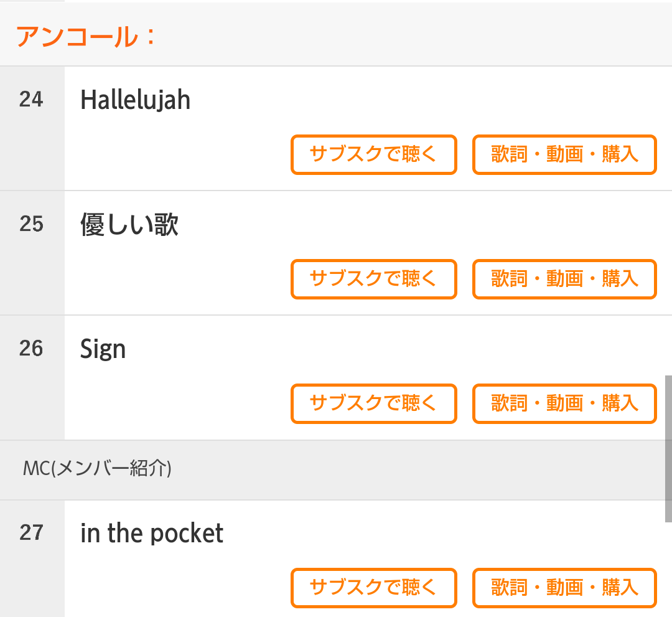
Task: Click the MC(メンバー紹介) divider row
Action: click(x=97, y=469)
